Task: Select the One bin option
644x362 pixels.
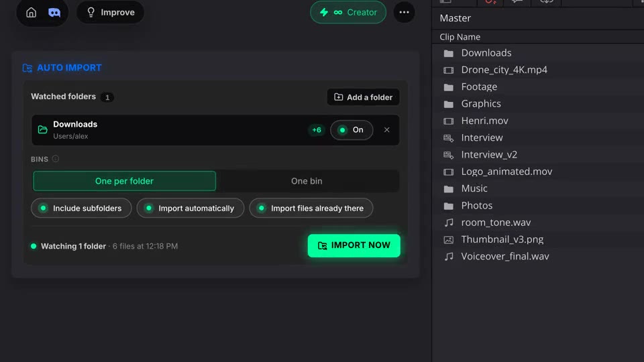Action: tap(307, 181)
